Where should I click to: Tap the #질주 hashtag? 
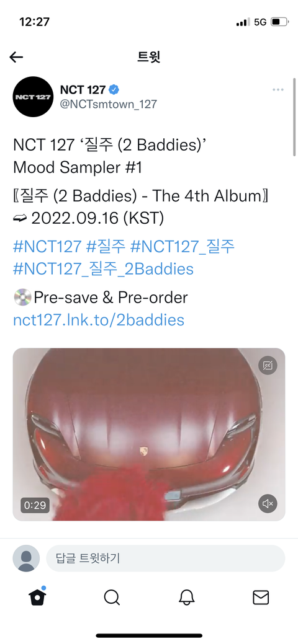(106, 247)
